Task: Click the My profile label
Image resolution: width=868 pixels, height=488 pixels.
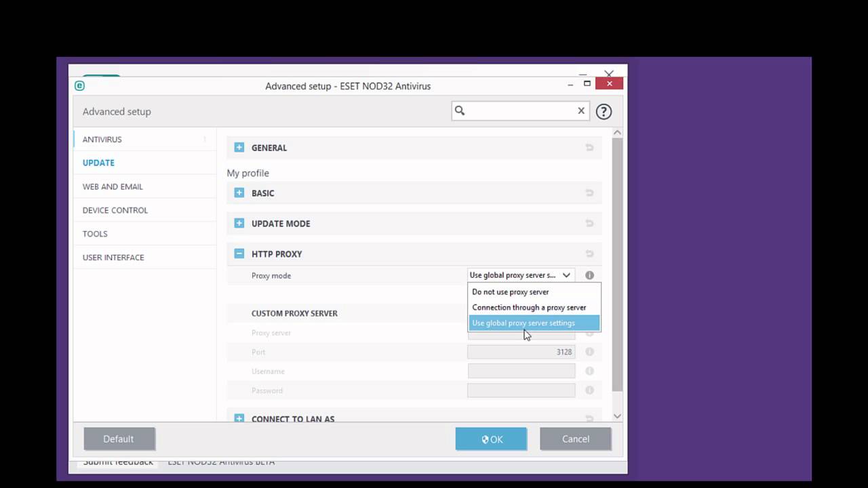Action: [x=248, y=174]
